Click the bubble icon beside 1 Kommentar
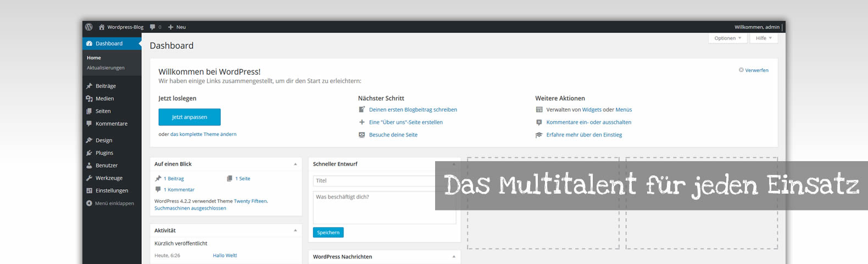 tap(158, 189)
